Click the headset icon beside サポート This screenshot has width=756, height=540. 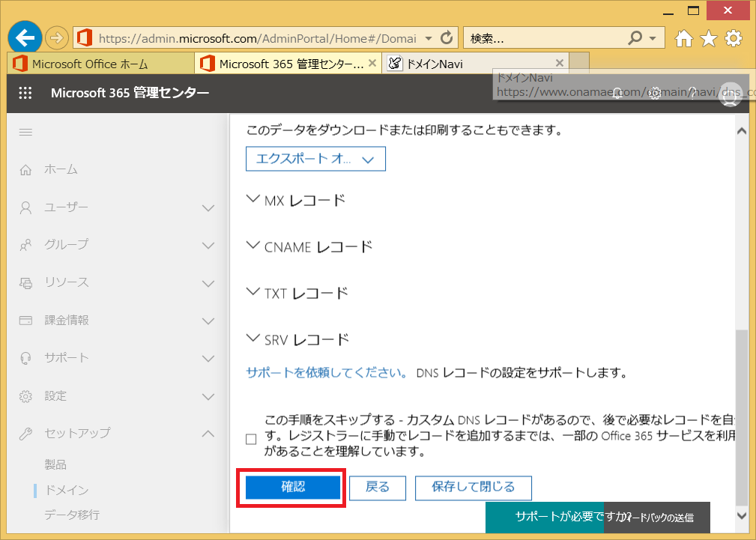point(25,358)
